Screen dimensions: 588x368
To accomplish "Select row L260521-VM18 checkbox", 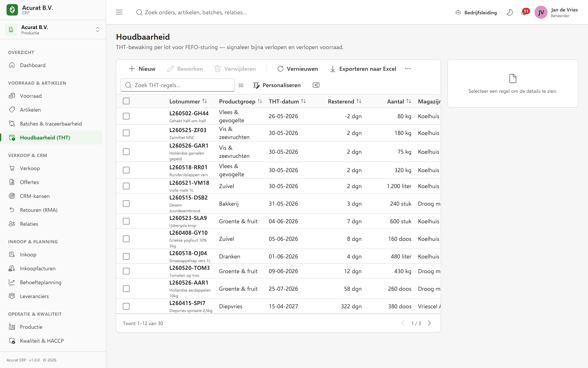I will pyautogui.click(x=126, y=186).
